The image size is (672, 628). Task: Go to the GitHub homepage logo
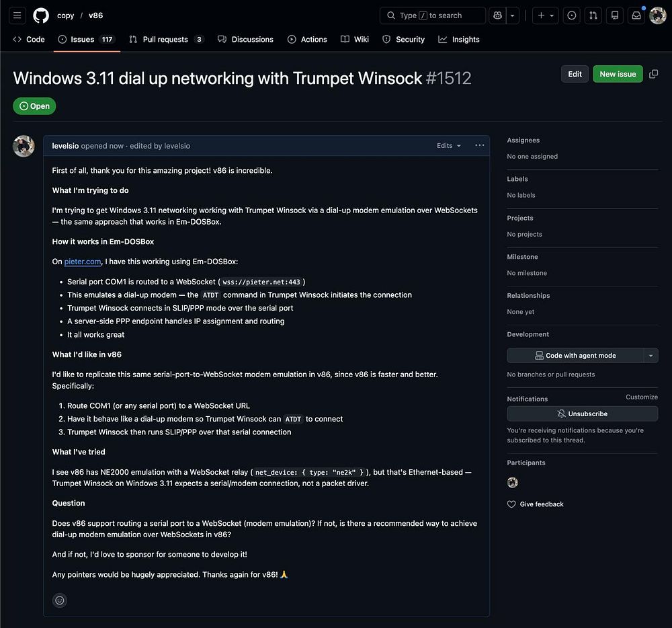tap(41, 15)
